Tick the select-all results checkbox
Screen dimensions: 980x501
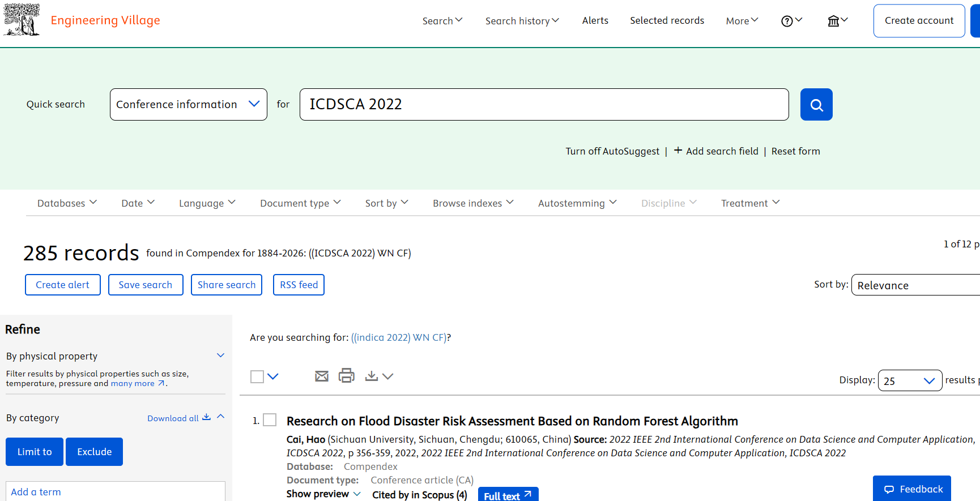257,376
